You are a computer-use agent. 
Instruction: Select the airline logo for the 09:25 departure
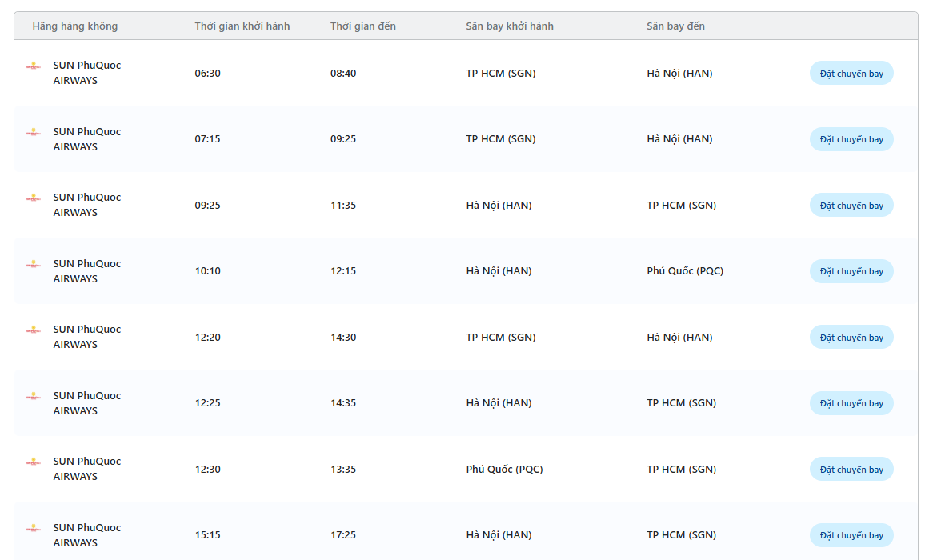tap(34, 198)
